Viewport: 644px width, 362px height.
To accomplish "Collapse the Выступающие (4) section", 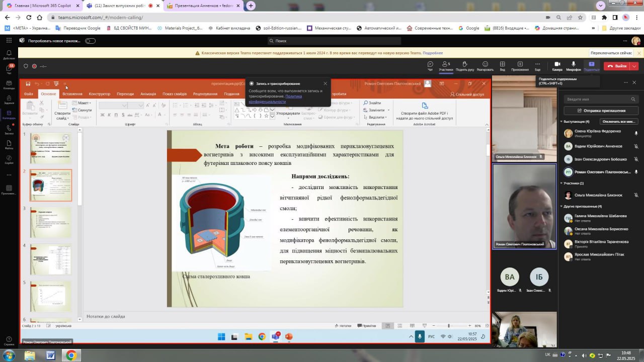I will pos(561,121).
